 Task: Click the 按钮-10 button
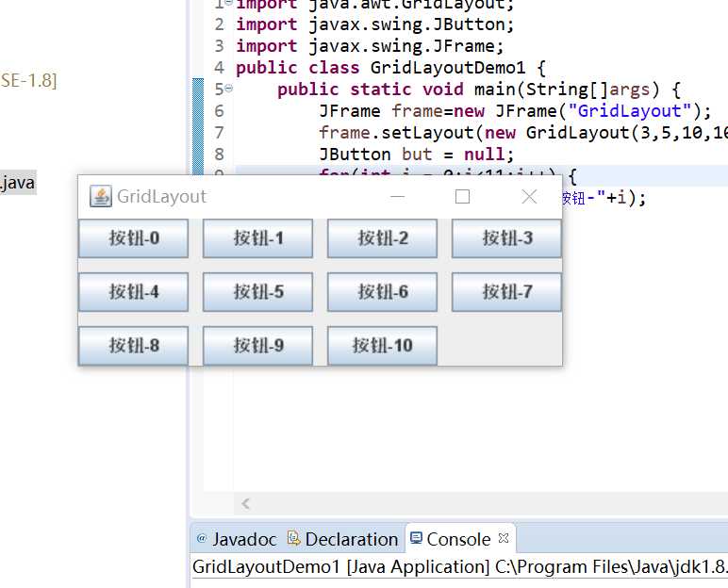[x=382, y=346]
